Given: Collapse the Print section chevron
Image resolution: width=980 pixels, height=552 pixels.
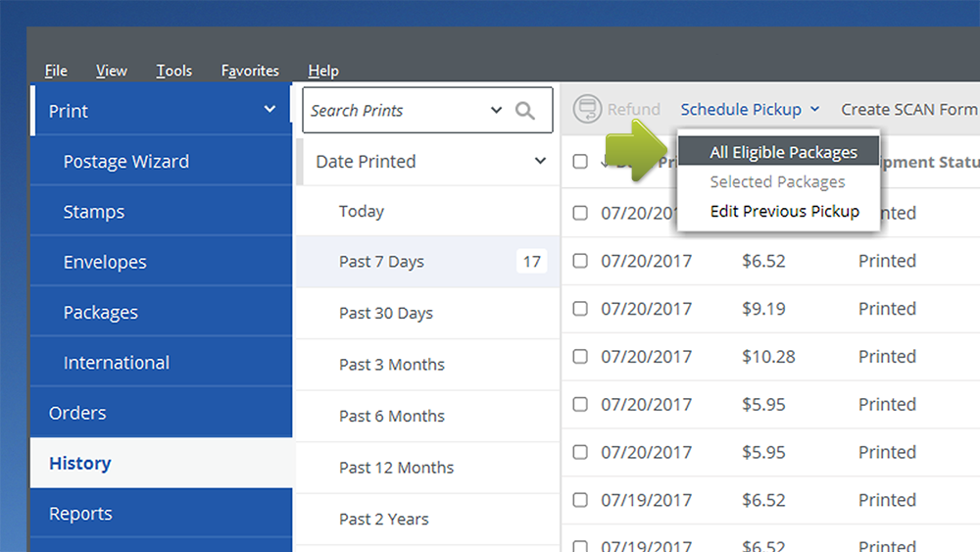Looking at the screenshot, I should click(269, 110).
